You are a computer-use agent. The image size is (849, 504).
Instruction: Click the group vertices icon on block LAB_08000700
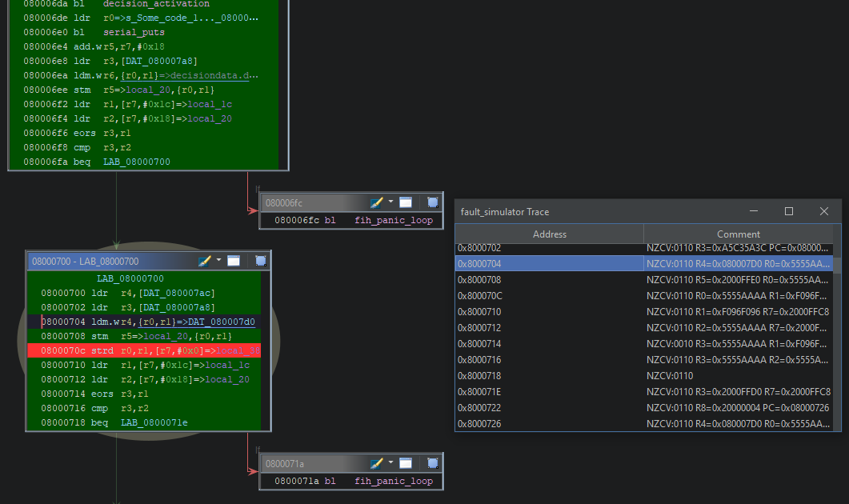coord(261,261)
